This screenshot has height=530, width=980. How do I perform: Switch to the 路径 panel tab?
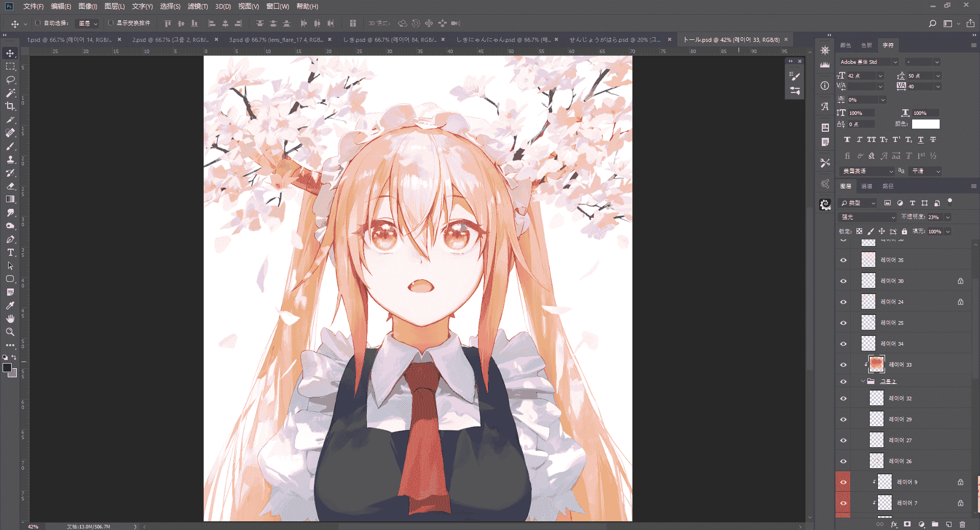click(x=888, y=186)
